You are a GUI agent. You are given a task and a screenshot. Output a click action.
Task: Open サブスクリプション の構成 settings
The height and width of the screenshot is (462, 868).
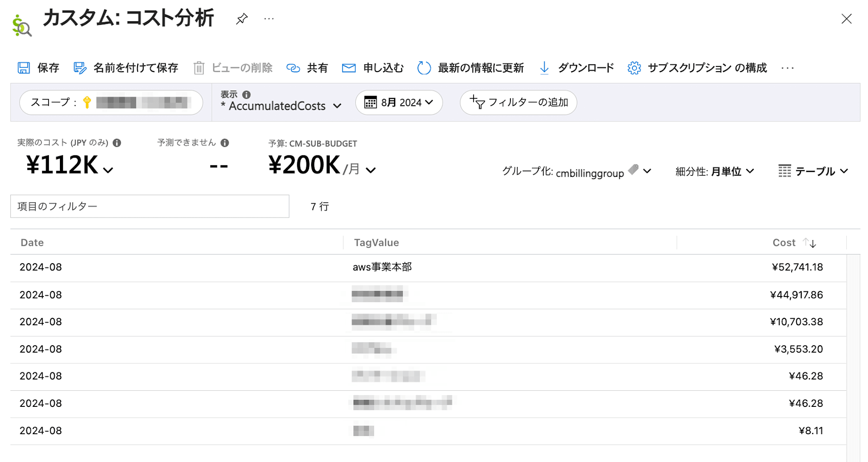tap(697, 68)
